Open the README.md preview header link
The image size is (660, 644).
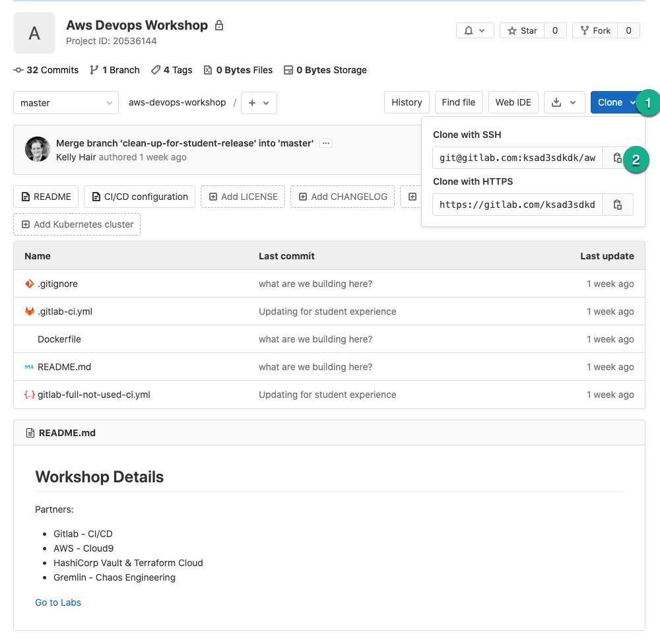(x=67, y=433)
